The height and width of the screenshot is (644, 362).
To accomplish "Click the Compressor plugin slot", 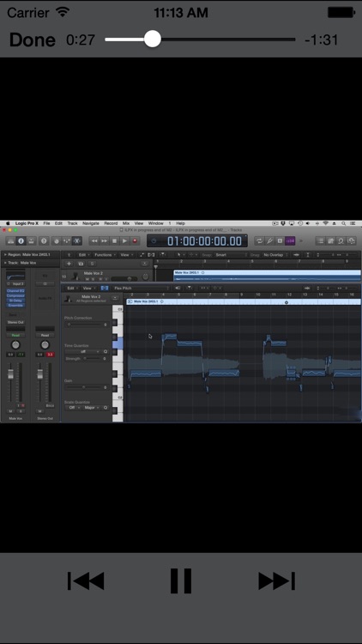I will click(x=15, y=295).
